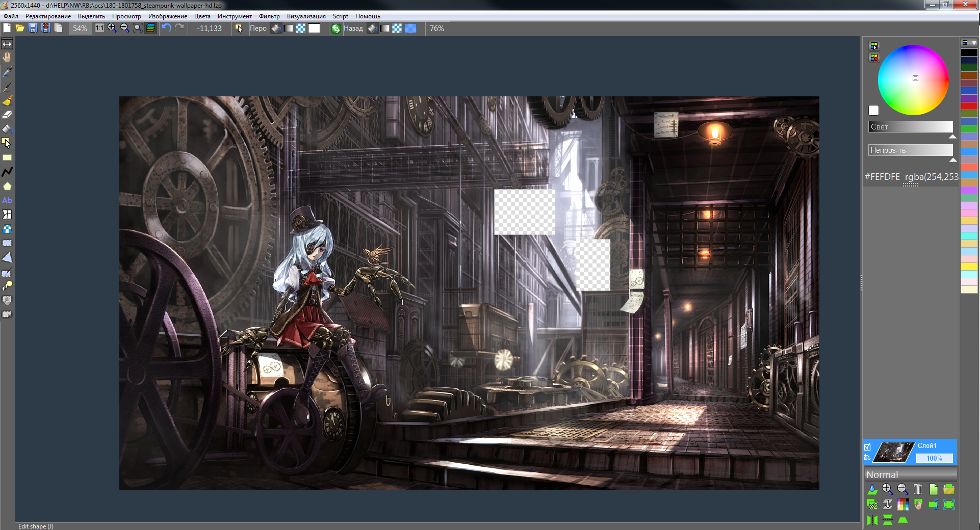Viewport: 980px width, 530px height.
Task: Toggle the layer stack window button
Action: pos(150,29)
